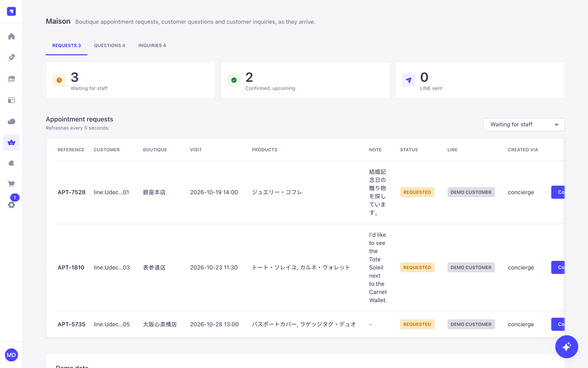Viewport: 588px width, 368px height.
Task: Click visit time 2026-10-19 14:00
Action: pos(214,192)
